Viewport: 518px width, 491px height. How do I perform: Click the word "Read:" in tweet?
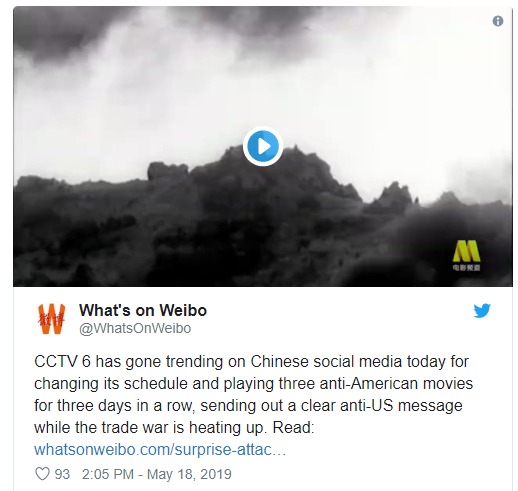tap(293, 427)
